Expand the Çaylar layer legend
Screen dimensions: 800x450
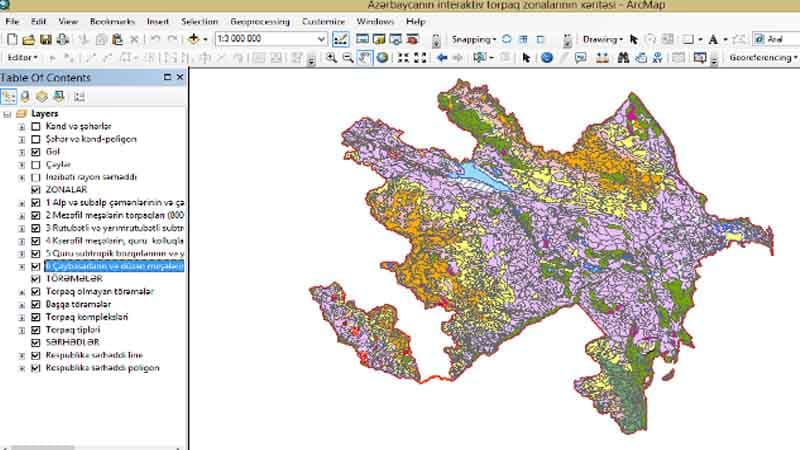pos(22,165)
